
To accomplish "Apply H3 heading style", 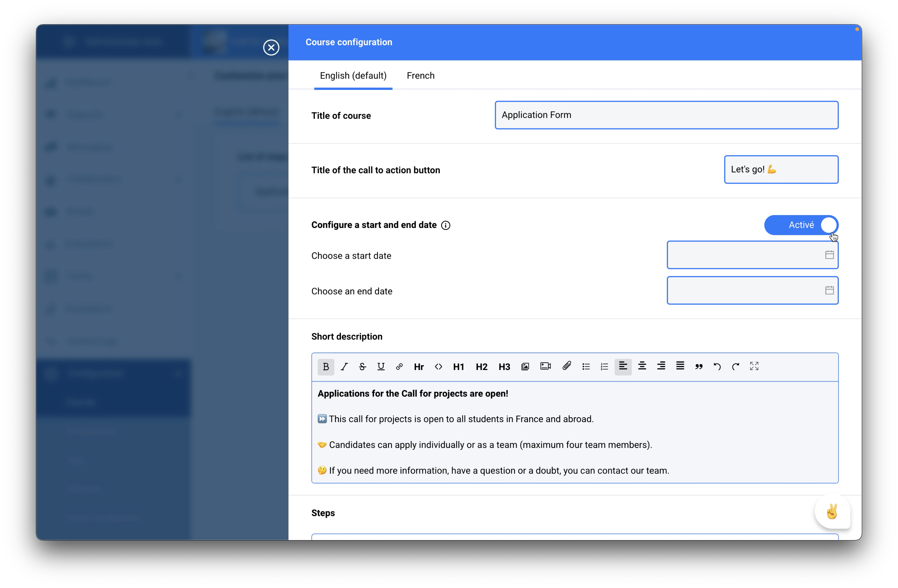I will coord(504,366).
